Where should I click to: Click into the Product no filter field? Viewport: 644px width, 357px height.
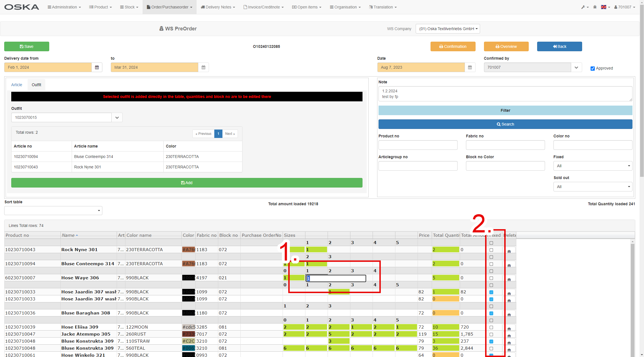pyautogui.click(x=418, y=145)
